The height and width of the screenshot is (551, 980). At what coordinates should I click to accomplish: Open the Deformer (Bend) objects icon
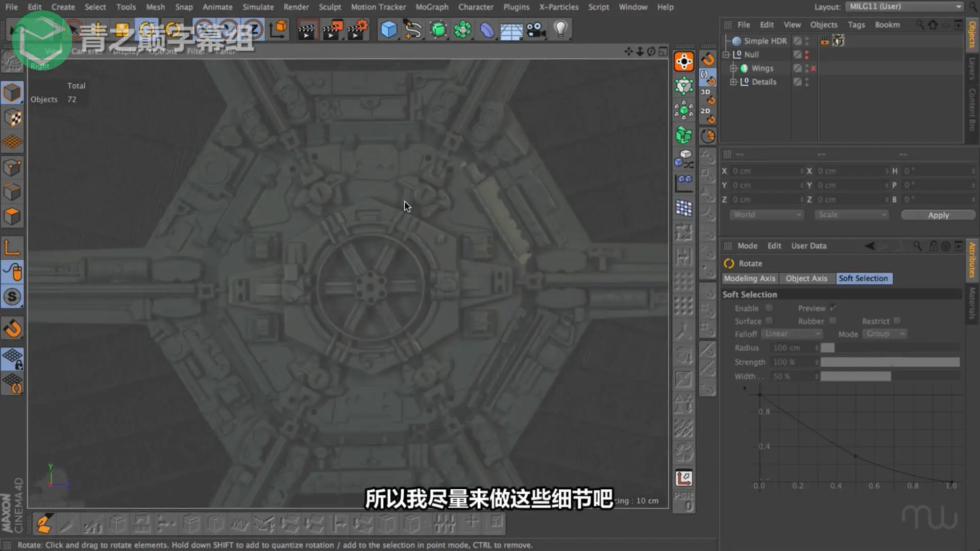tap(487, 30)
